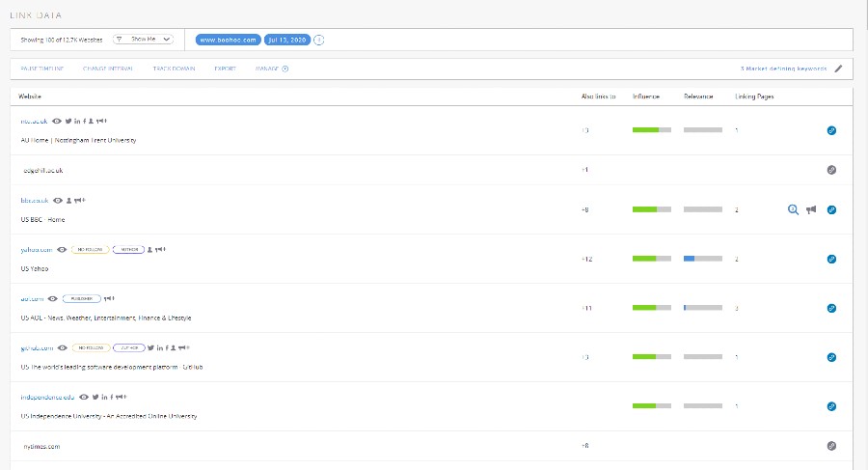Select Change Interval in the toolbar
Image resolution: width=868 pixels, height=470 pixels.
(x=108, y=69)
